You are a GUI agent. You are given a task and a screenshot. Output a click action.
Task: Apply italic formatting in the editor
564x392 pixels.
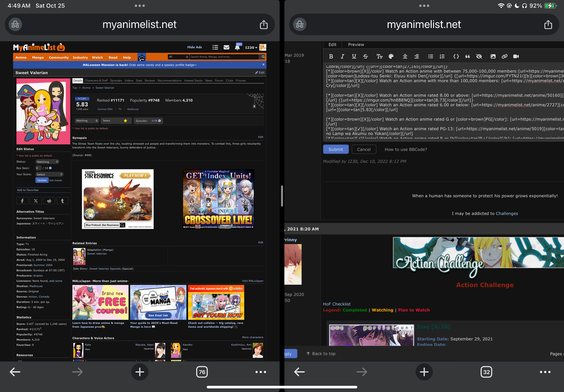[x=343, y=56]
